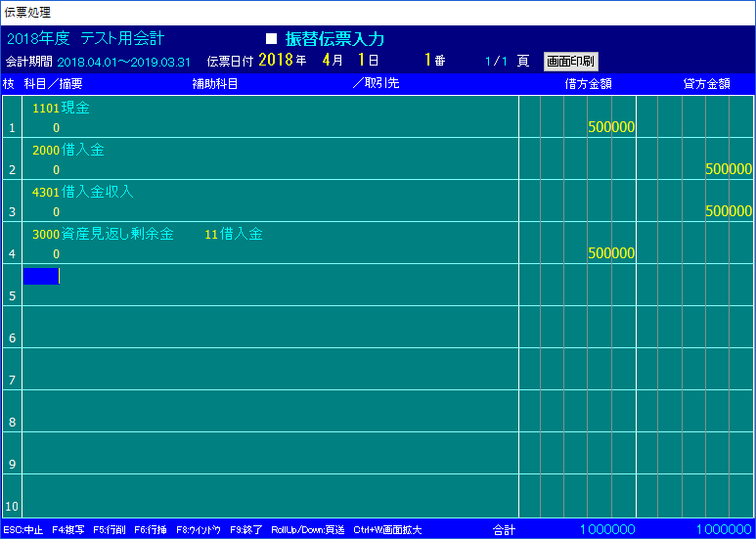Click accounting period 2018.04.01～2019.03.31
756x539 pixels.
123,63
